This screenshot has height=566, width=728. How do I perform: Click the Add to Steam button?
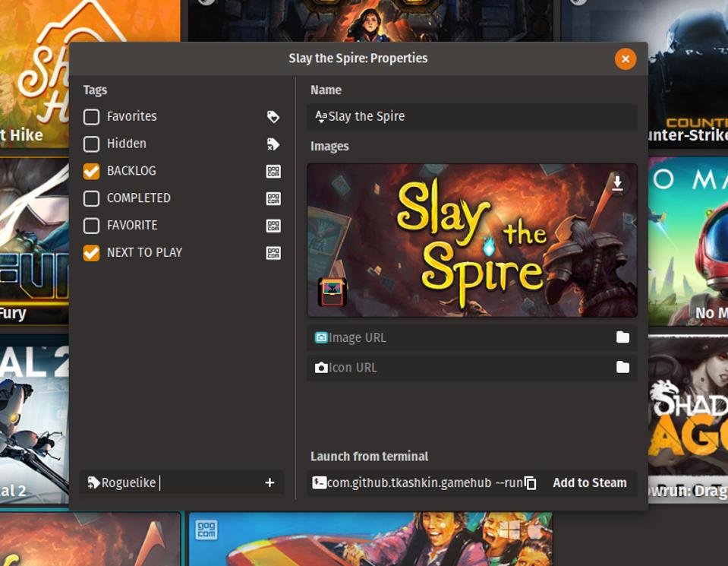point(589,483)
